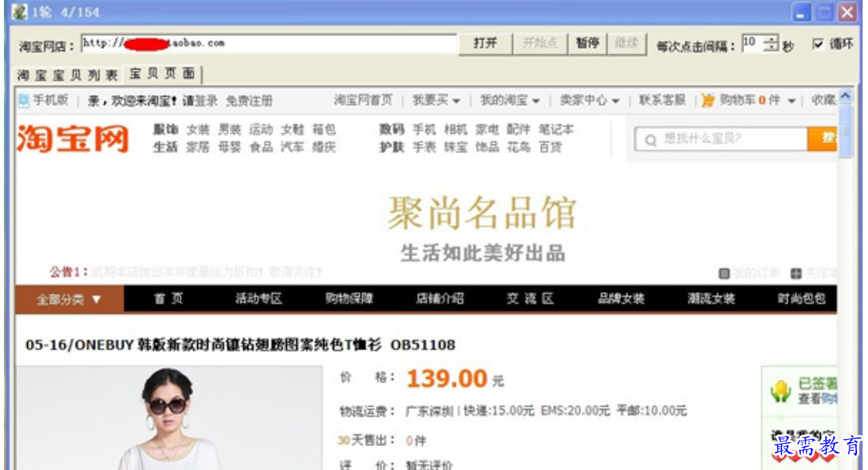Viewport: 868px width, 470px height.
Task: Open the 店铺介绍 nav item
Action: [x=439, y=299]
